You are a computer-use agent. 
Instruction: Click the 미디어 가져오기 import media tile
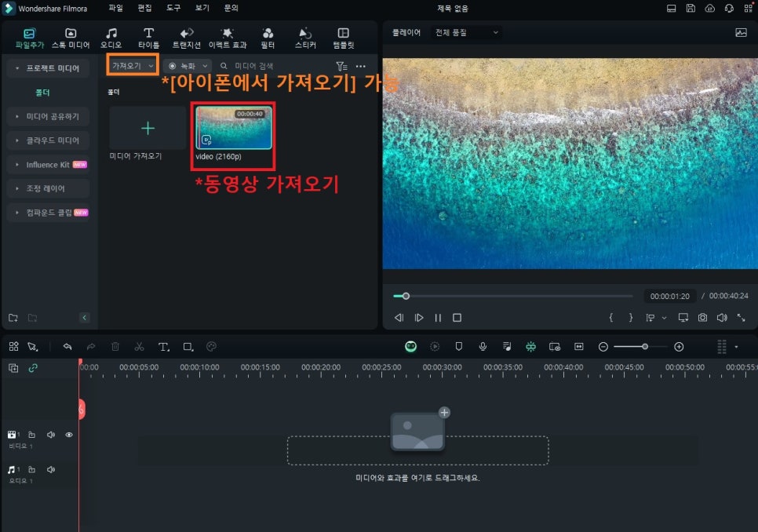(148, 129)
